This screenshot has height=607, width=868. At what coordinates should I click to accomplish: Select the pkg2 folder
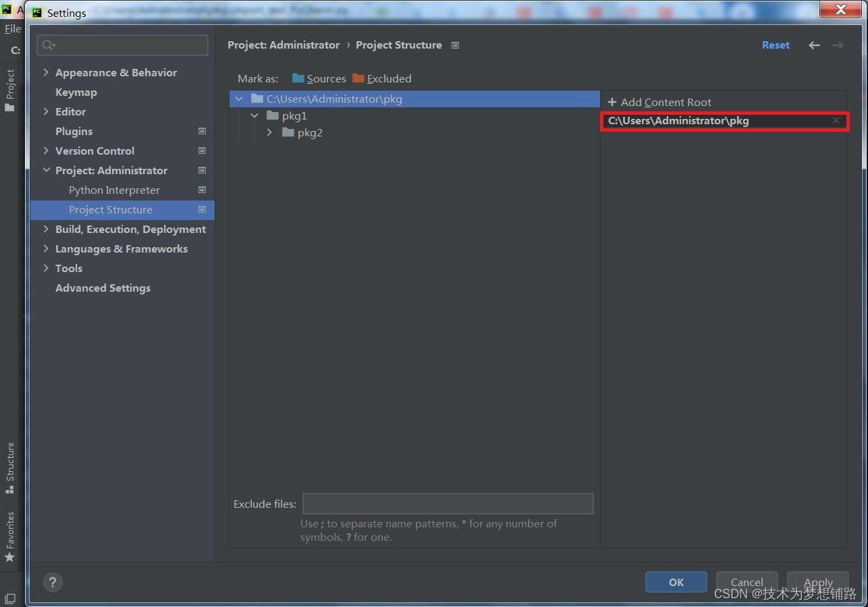[309, 132]
